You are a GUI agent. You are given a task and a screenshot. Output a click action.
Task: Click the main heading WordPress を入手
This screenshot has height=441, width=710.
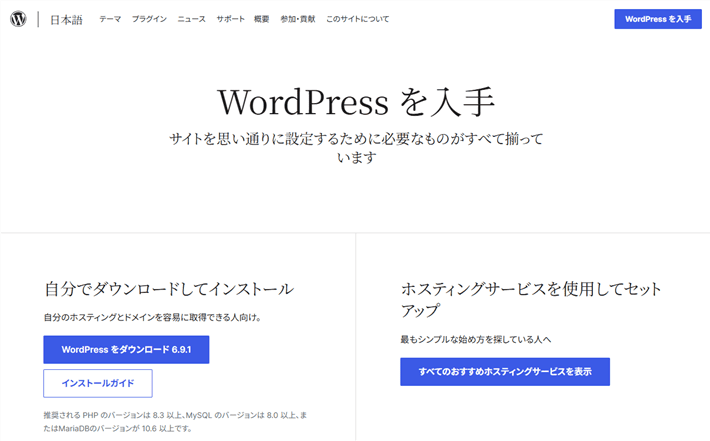click(356, 102)
